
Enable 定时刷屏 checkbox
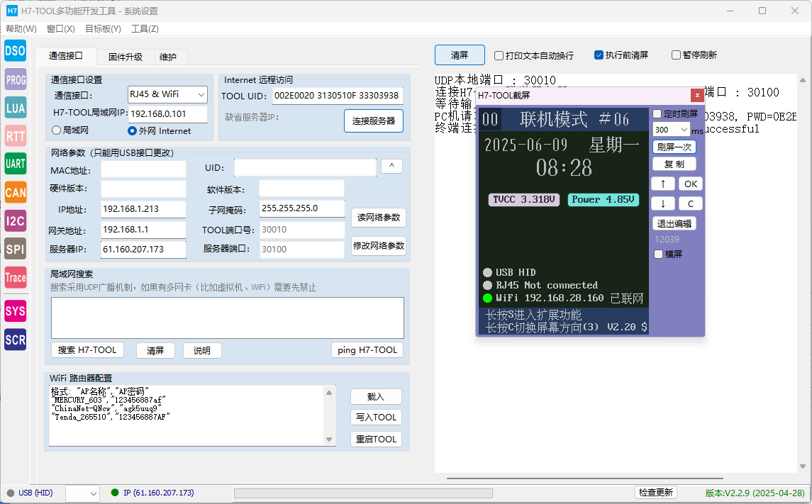pos(675,114)
